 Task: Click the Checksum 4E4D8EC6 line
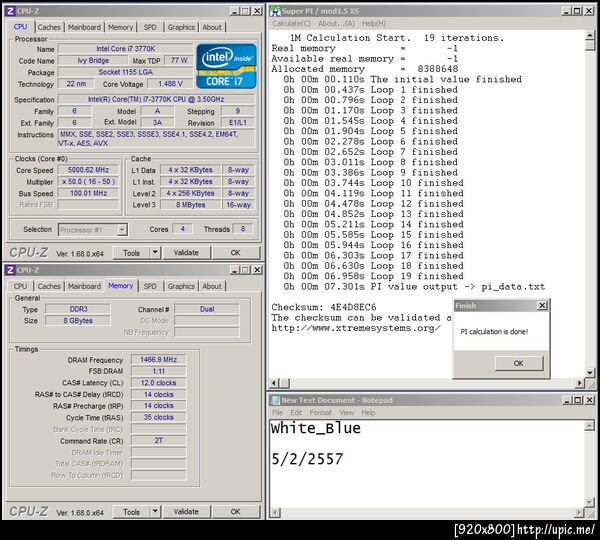click(324, 307)
